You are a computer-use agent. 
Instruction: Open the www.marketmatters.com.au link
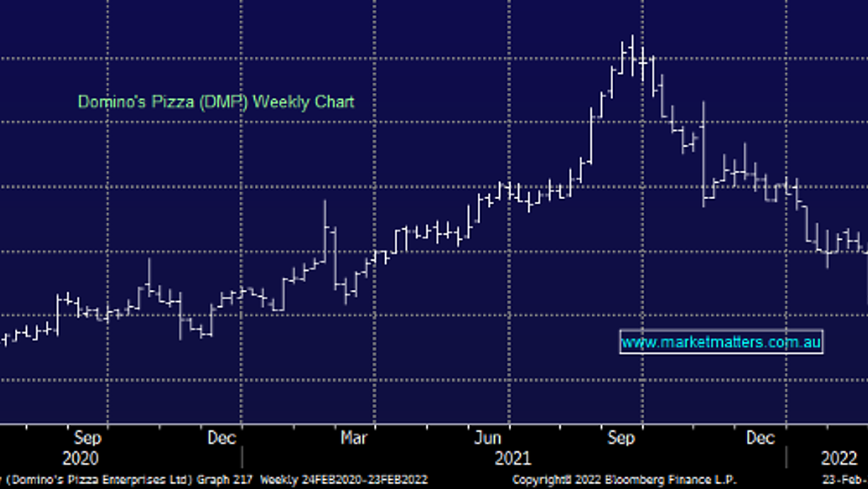pos(721,342)
